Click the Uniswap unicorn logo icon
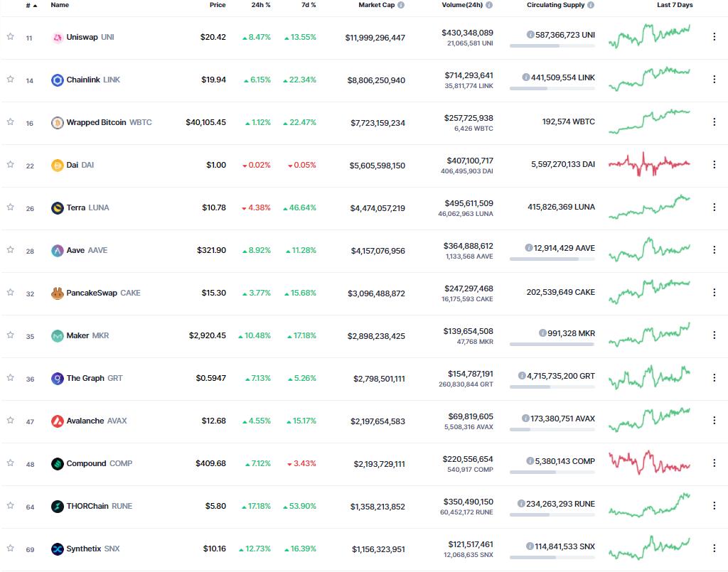Image resolution: width=728 pixels, height=572 pixels. (x=58, y=37)
